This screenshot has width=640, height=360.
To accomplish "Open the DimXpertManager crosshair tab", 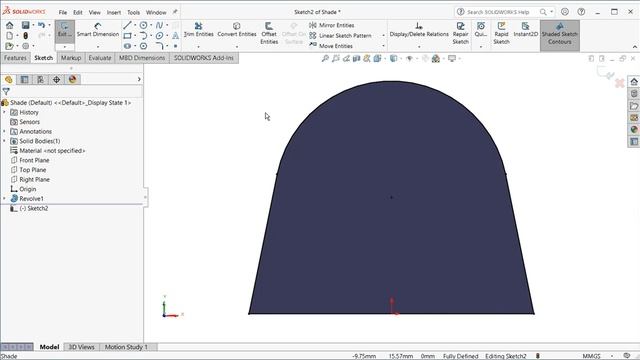I will 56,79.
